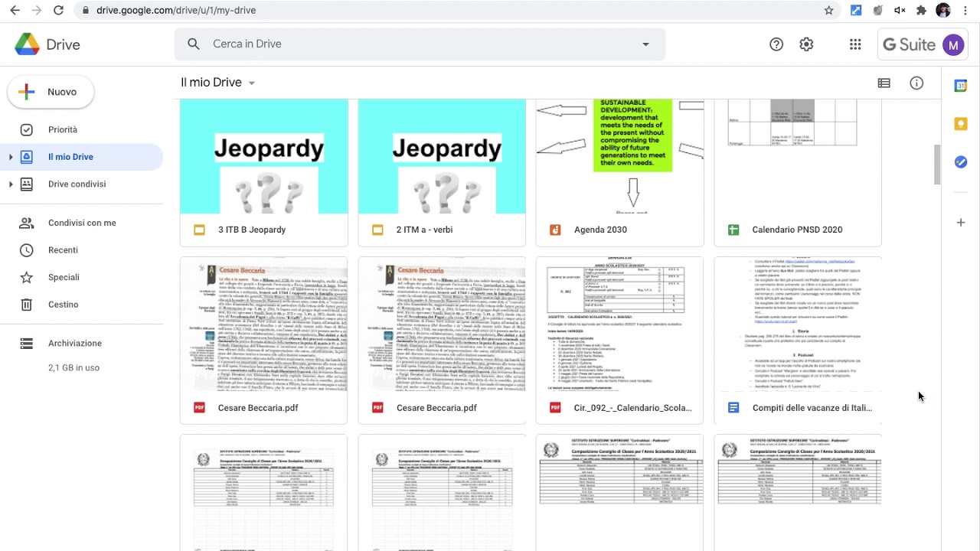Click the 2,1 GB in uso text
This screenshot has width=980, height=551.
[73, 368]
